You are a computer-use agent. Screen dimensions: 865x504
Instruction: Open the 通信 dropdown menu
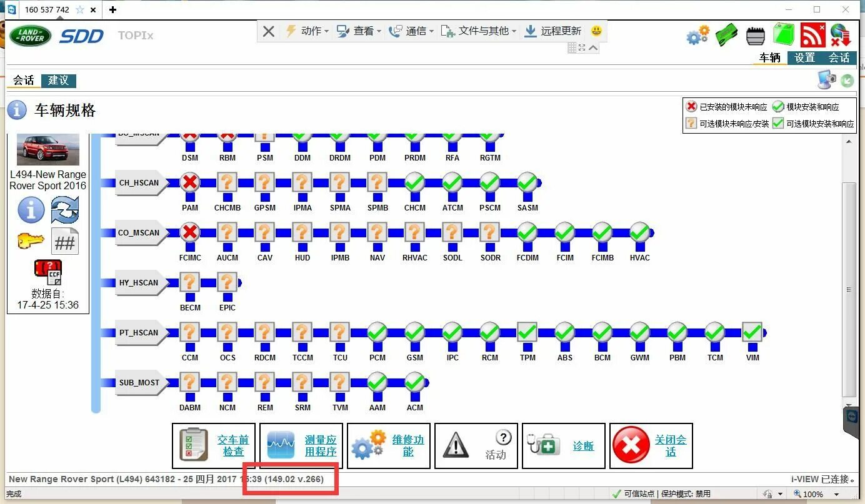click(x=411, y=31)
